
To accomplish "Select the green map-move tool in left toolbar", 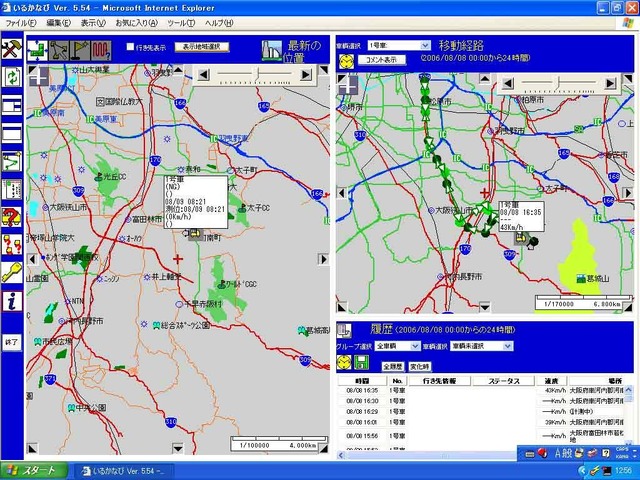I will point(37,51).
